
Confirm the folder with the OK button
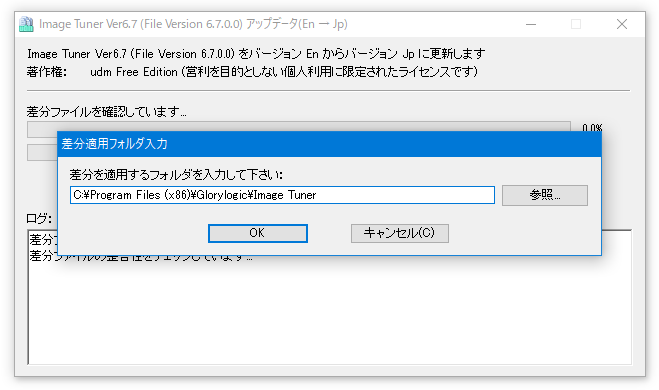click(258, 233)
